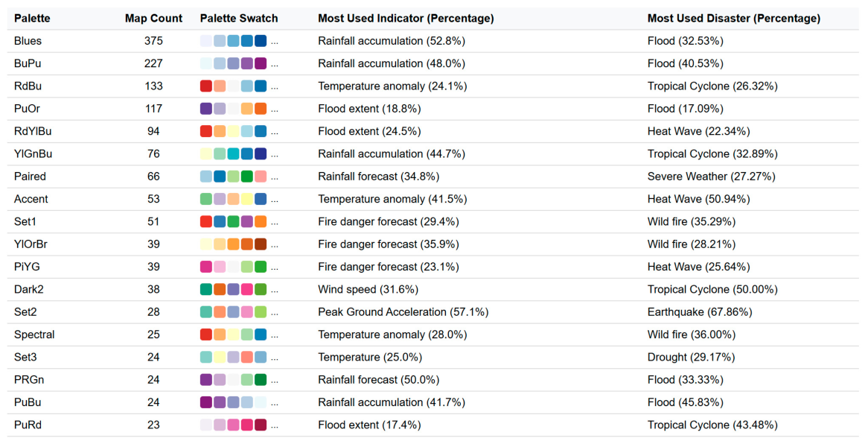The image size is (868, 444).
Task: Expand the ellipsis after Blues swatches
Action: [275, 42]
